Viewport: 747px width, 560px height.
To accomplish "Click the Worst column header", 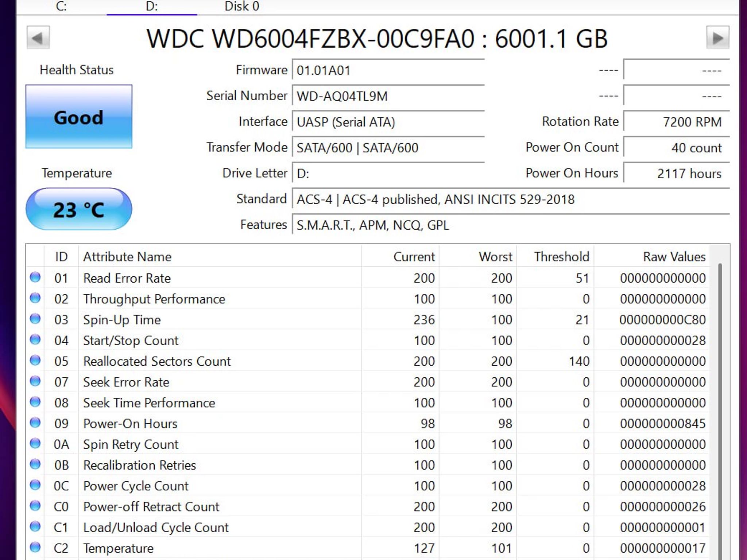I will pos(478,257).
